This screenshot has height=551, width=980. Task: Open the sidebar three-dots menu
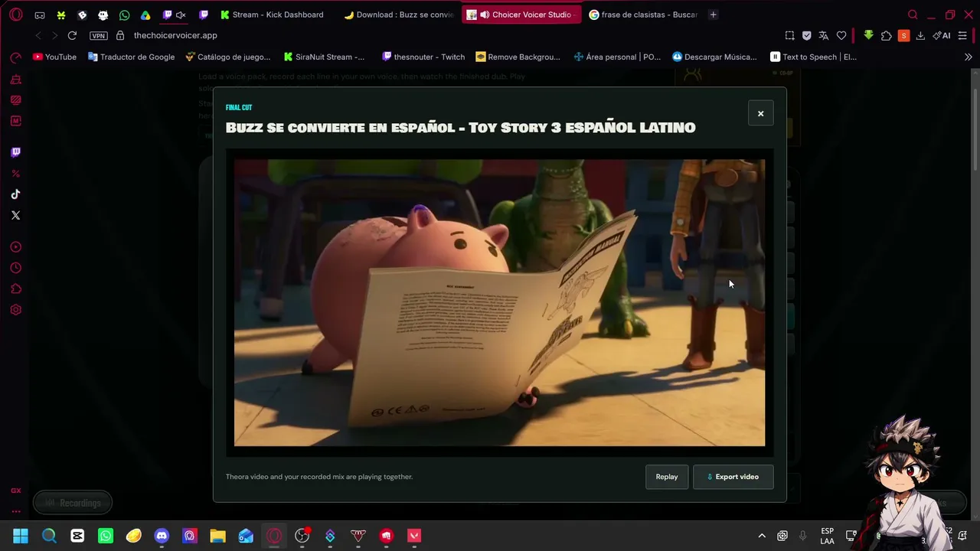(15, 512)
